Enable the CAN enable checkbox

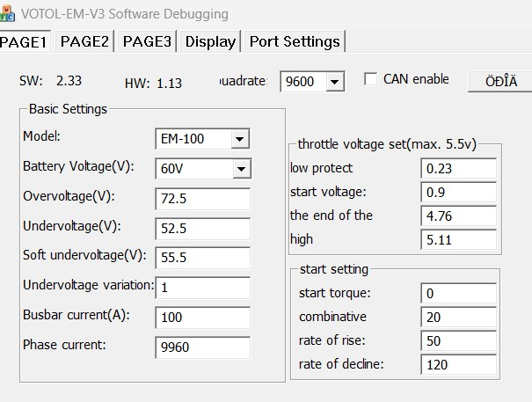(370, 79)
